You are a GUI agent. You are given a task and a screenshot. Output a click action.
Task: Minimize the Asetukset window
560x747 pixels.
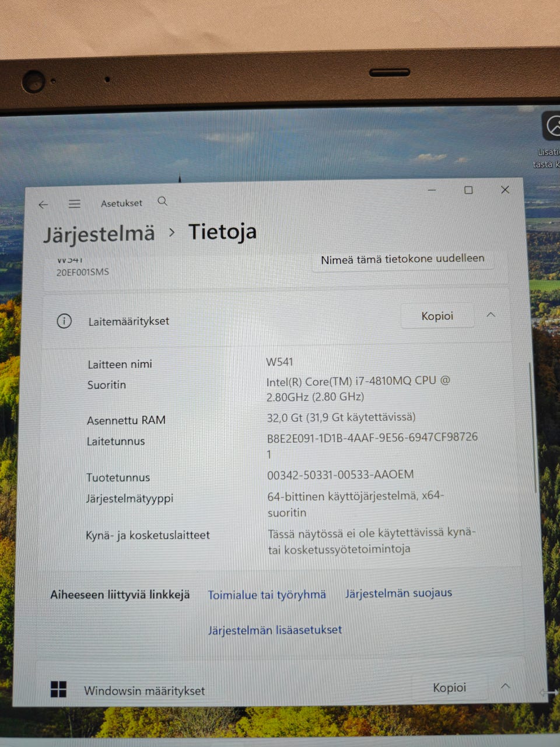[432, 190]
